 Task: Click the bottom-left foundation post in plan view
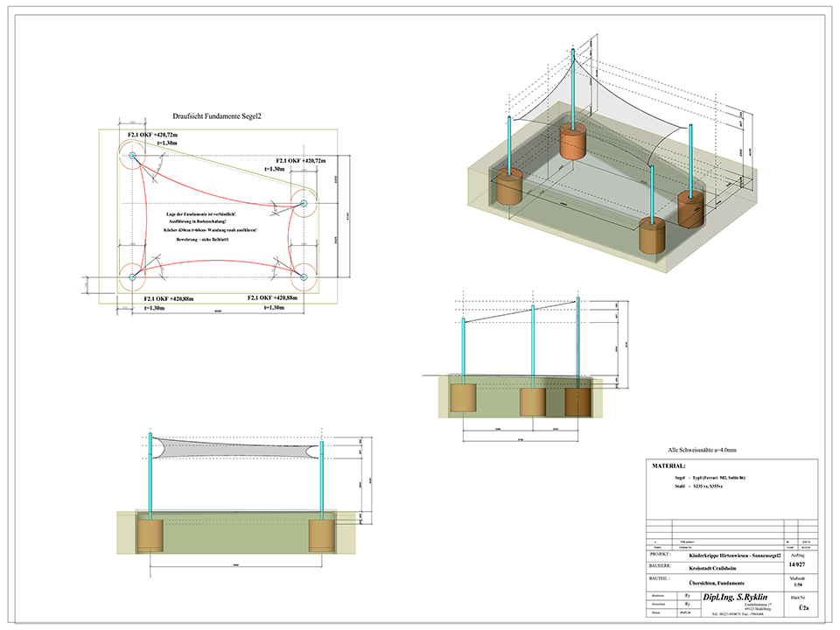coord(133,277)
